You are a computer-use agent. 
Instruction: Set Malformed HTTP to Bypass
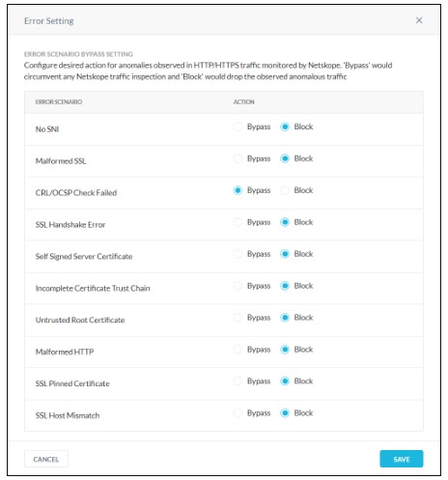[x=238, y=350]
